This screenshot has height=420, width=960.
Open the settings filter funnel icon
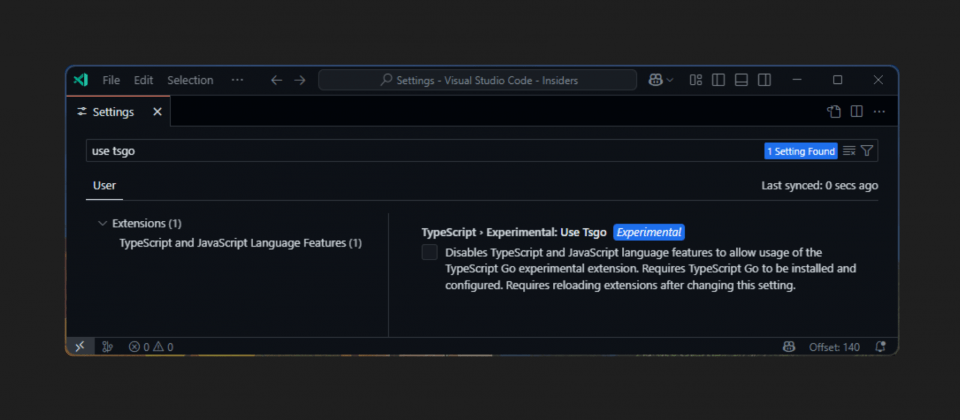pos(866,151)
